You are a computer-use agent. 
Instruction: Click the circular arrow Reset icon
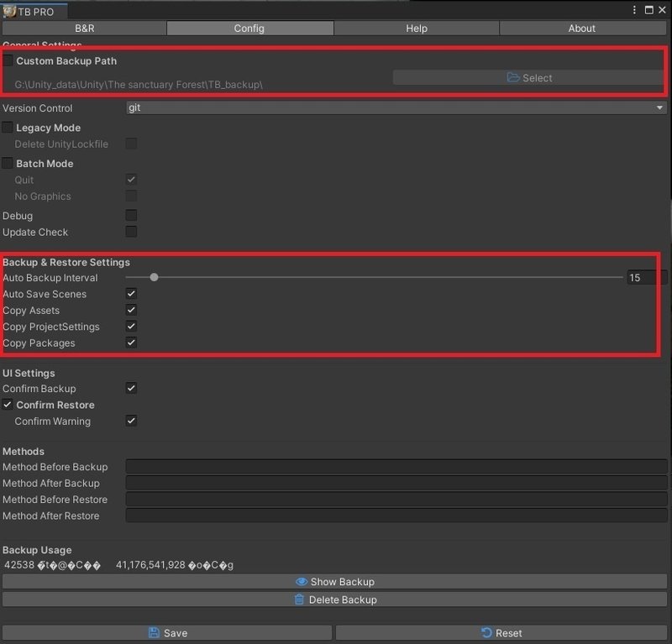coord(486,632)
